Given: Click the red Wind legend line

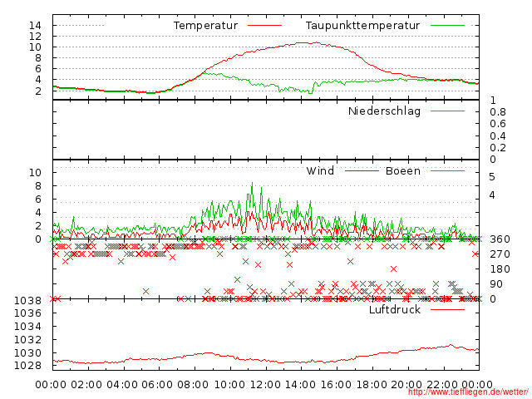Looking at the screenshot, I should (x=362, y=171).
